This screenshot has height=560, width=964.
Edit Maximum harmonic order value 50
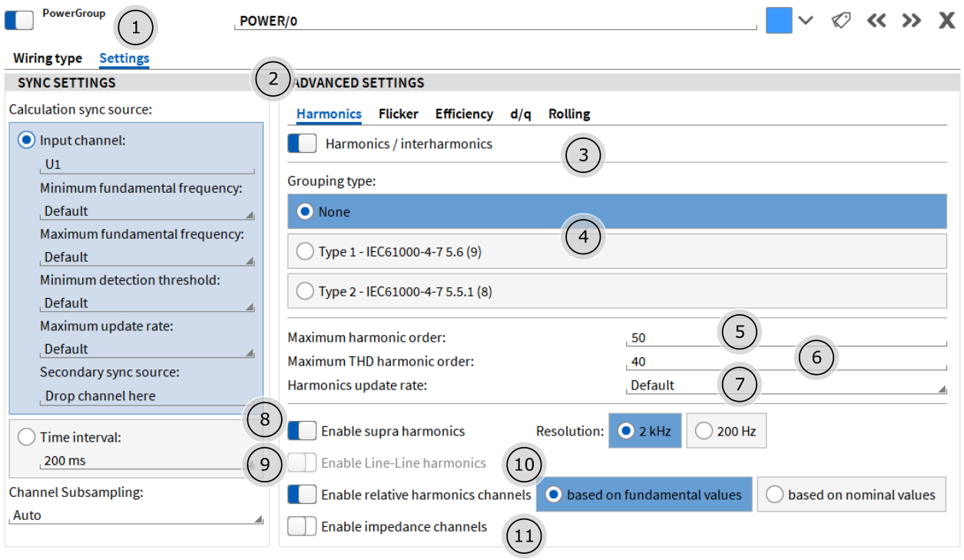[787, 338]
